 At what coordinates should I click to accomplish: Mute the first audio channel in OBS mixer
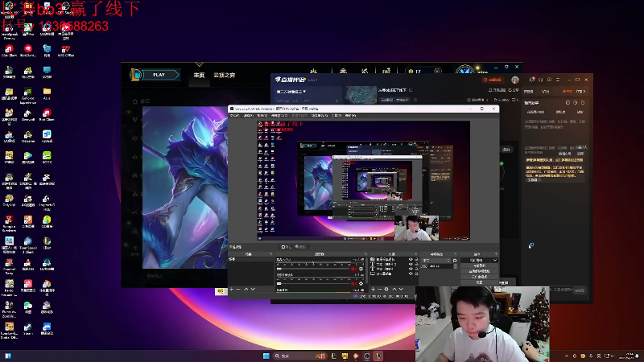[353, 269]
